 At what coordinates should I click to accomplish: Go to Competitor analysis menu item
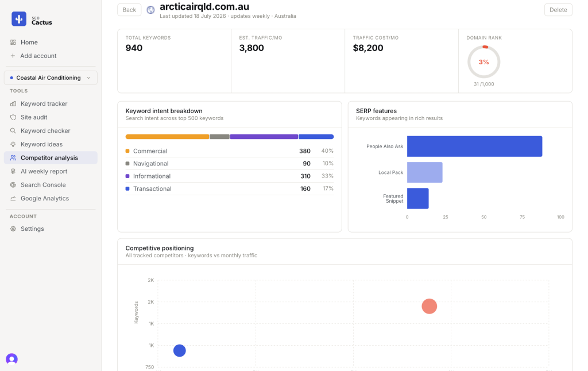pyautogui.click(x=51, y=157)
